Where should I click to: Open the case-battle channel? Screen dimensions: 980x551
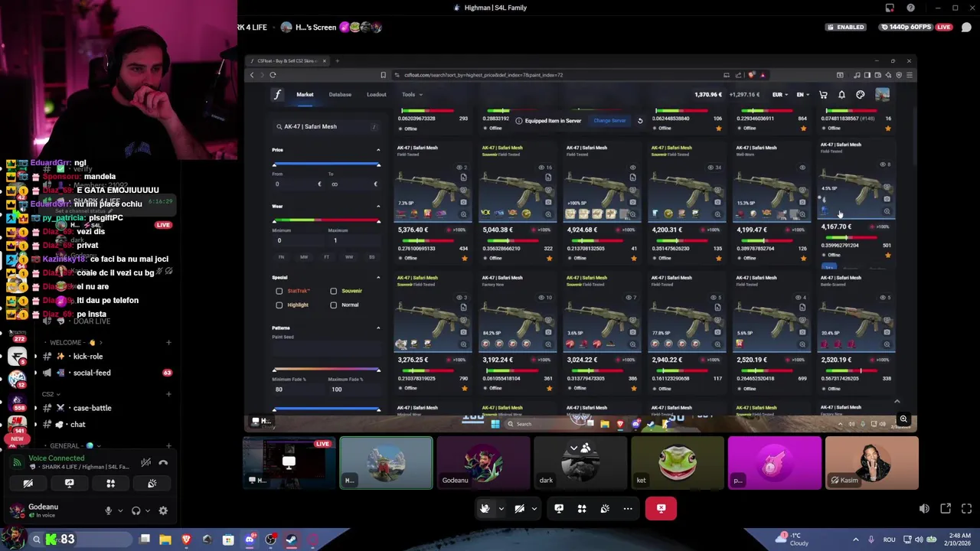click(x=106, y=408)
